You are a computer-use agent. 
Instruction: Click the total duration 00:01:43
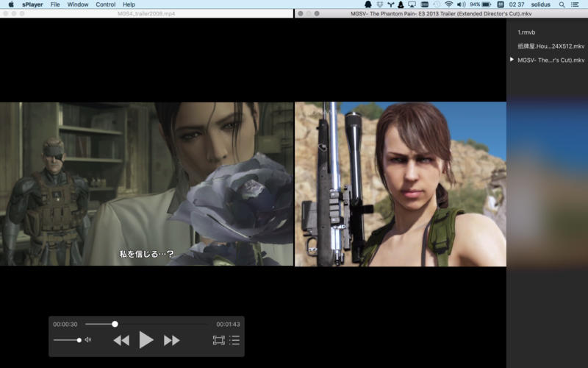click(228, 324)
